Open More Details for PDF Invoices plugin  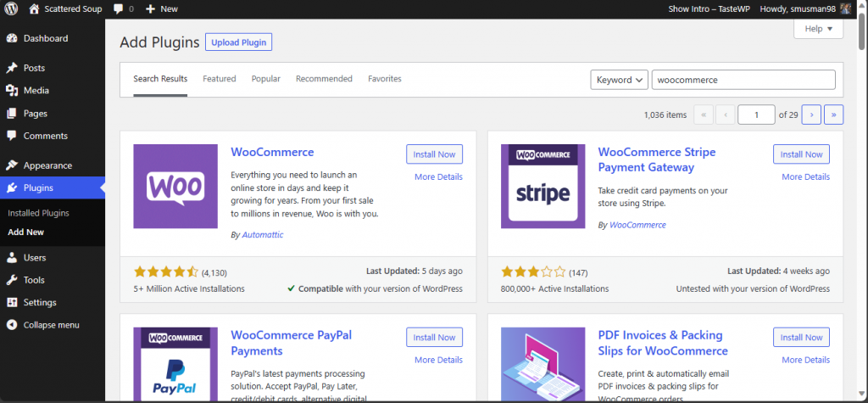[x=805, y=360]
